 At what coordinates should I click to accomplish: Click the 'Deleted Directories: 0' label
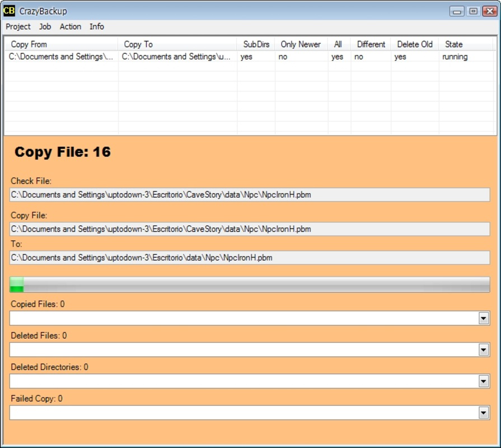point(49,367)
